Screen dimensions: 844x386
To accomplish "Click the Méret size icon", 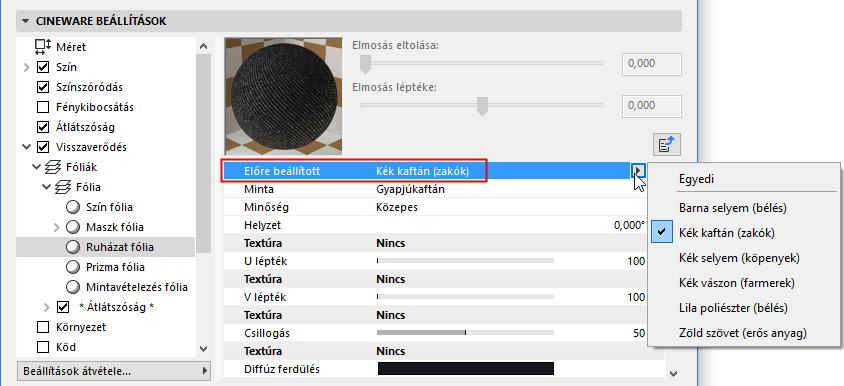I will click(x=43, y=47).
